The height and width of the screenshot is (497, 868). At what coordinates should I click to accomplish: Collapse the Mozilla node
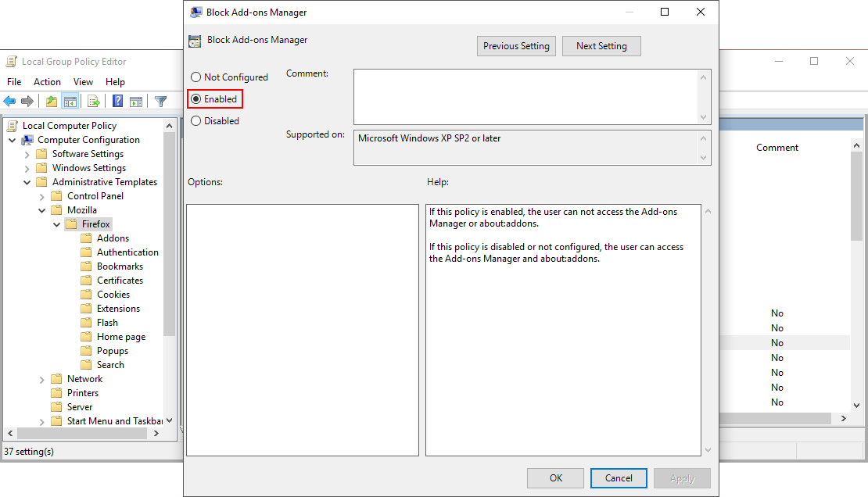point(42,210)
